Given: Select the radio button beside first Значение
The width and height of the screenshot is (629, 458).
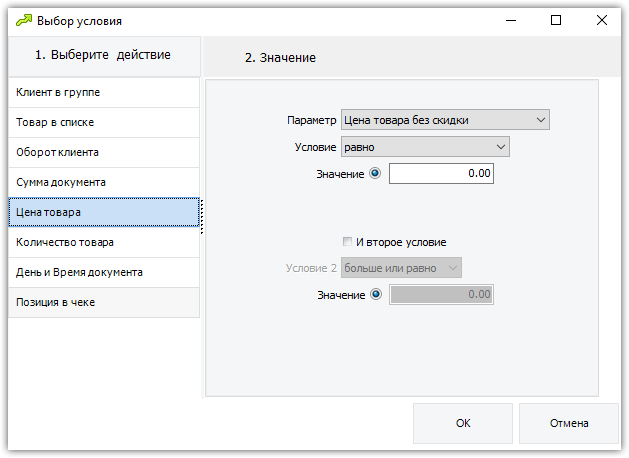Looking at the screenshot, I should point(375,173).
